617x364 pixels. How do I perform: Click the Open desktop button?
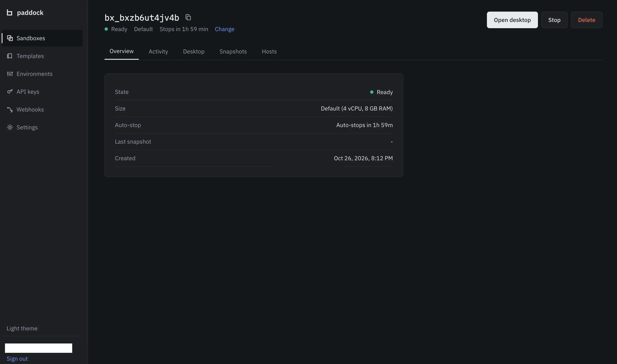click(512, 20)
